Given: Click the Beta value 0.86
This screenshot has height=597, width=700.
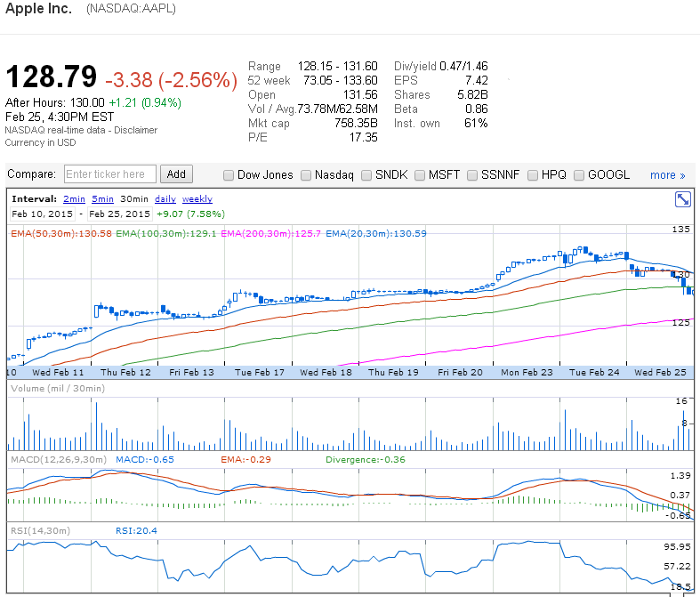Looking at the screenshot, I should coord(477,109).
